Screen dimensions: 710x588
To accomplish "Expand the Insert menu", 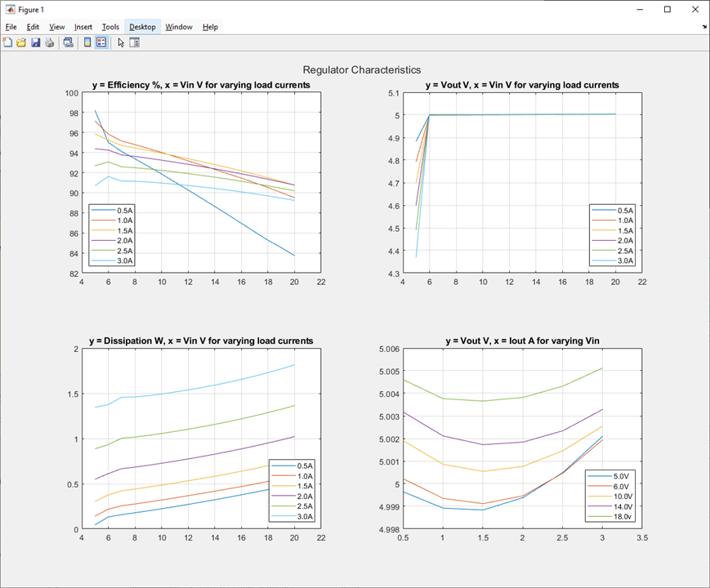I will (83, 27).
